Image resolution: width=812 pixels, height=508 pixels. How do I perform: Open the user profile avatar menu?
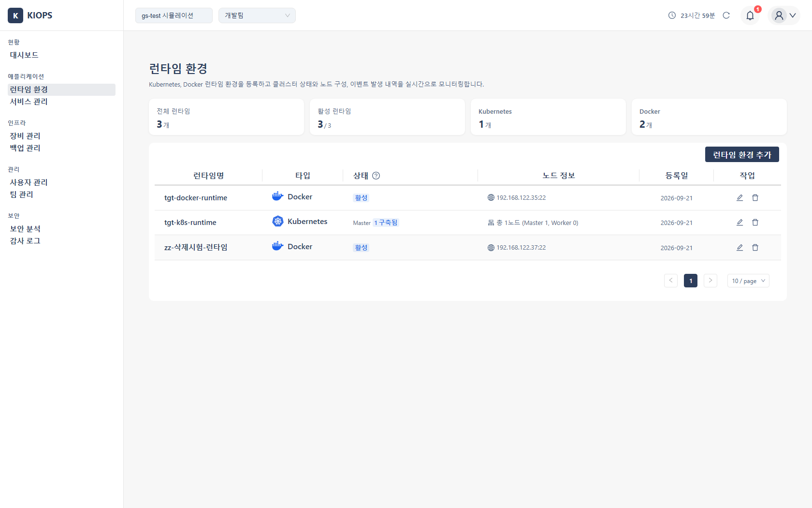(779, 15)
